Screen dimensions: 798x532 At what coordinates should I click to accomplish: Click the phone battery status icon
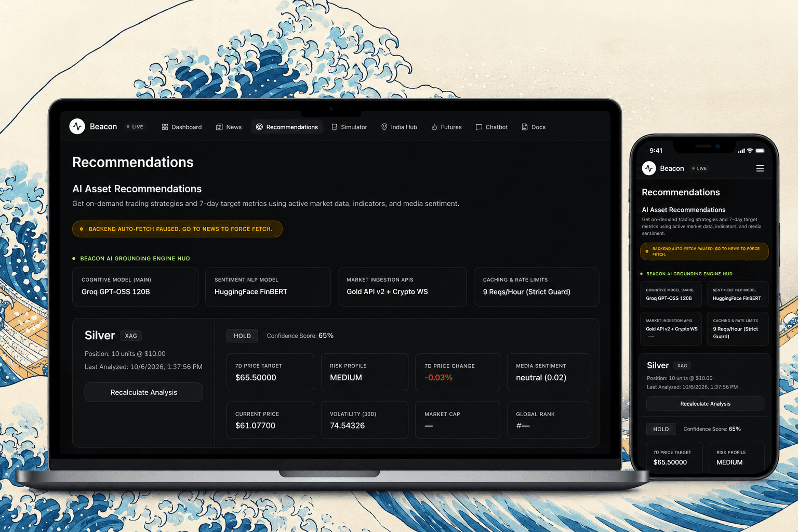[x=760, y=151]
